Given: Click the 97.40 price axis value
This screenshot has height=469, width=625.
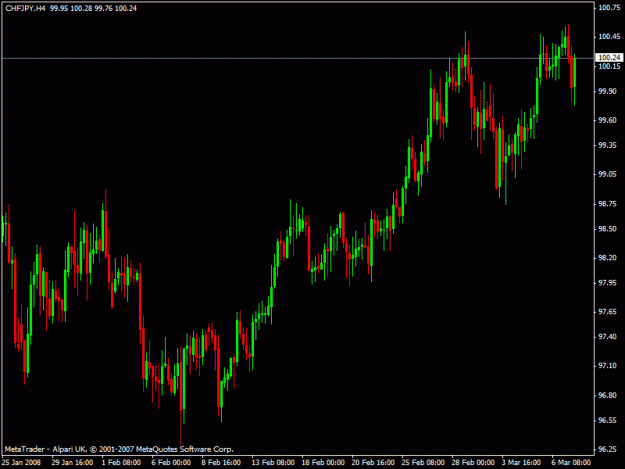Looking at the screenshot, I should pos(608,337).
